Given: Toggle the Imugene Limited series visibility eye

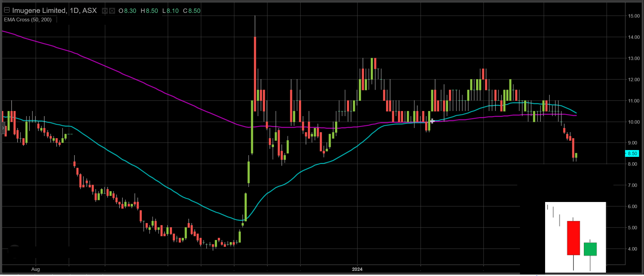Looking at the screenshot, I should (x=105, y=11).
